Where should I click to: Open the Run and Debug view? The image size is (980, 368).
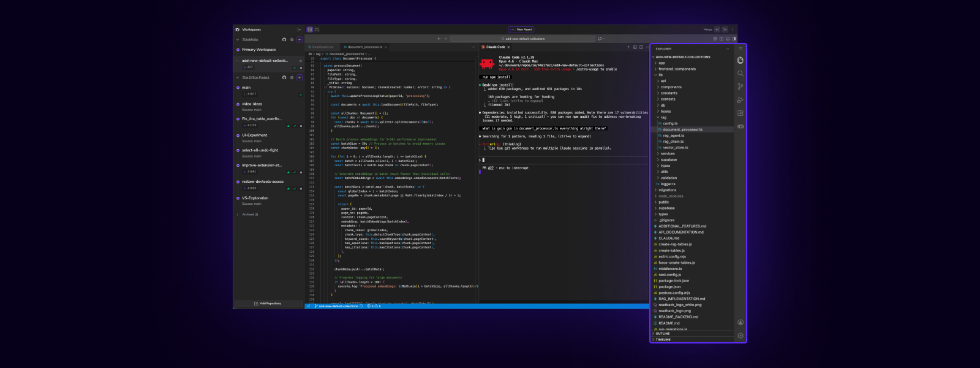(741, 100)
